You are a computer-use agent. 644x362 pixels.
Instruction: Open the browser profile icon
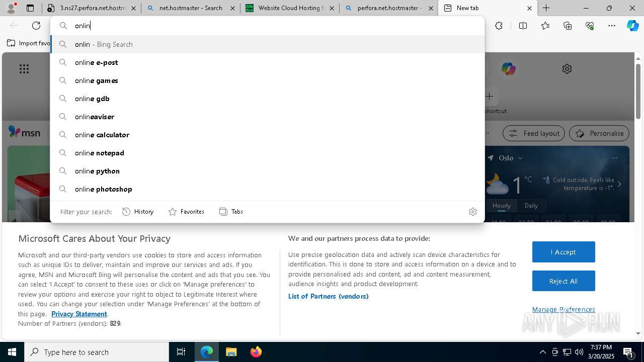tap(11, 8)
